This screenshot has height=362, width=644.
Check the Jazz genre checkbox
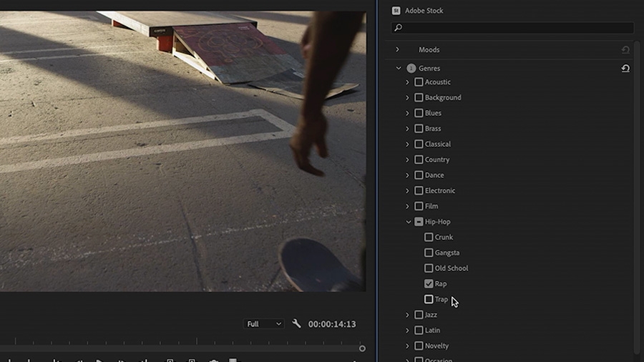(x=419, y=315)
